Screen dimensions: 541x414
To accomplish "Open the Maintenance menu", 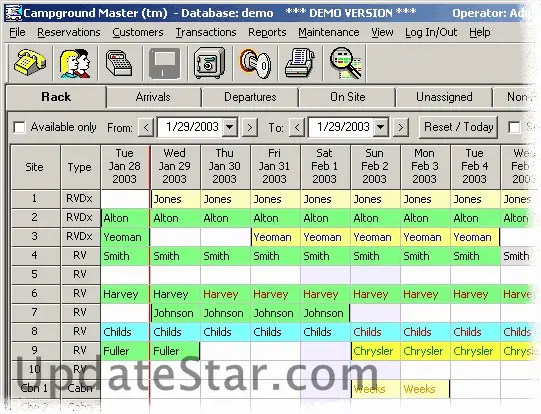I will point(329,32).
